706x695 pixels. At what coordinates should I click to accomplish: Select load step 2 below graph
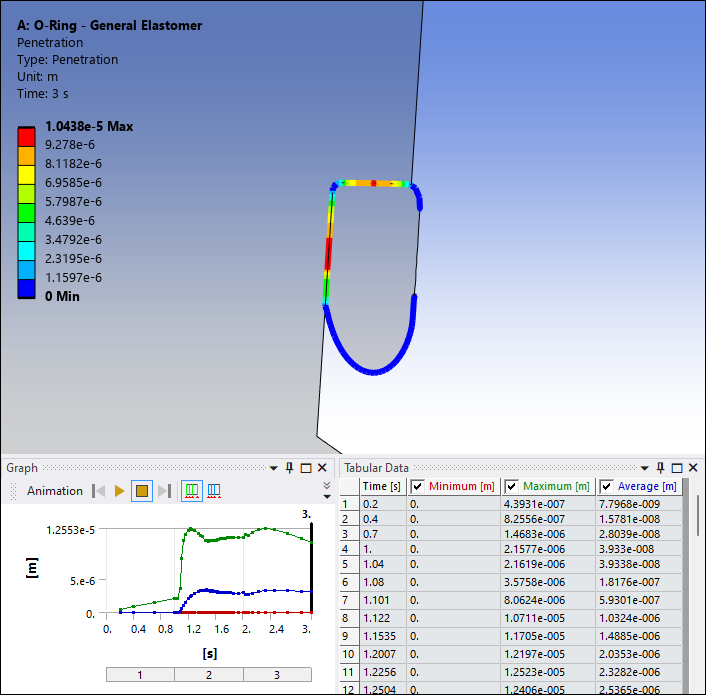click(x=208, y=675)
